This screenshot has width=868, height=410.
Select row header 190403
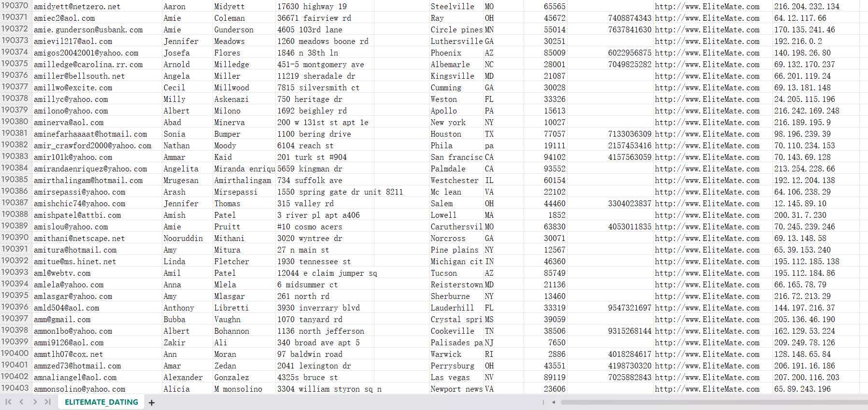pyautogui.click(x=15, y=388)
